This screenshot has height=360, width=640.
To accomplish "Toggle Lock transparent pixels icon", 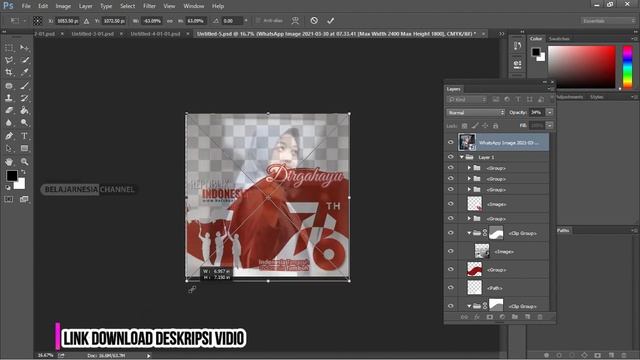I will tap(464, 126).
